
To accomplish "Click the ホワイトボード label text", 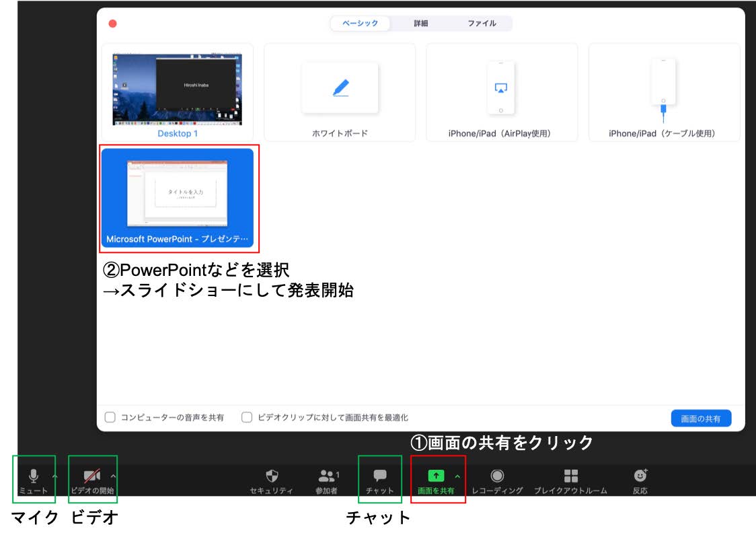I will (340, 134).
